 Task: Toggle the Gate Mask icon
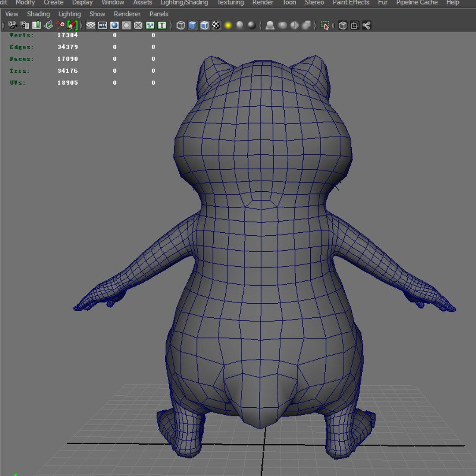pyautogui.click(x=126, y=25)
